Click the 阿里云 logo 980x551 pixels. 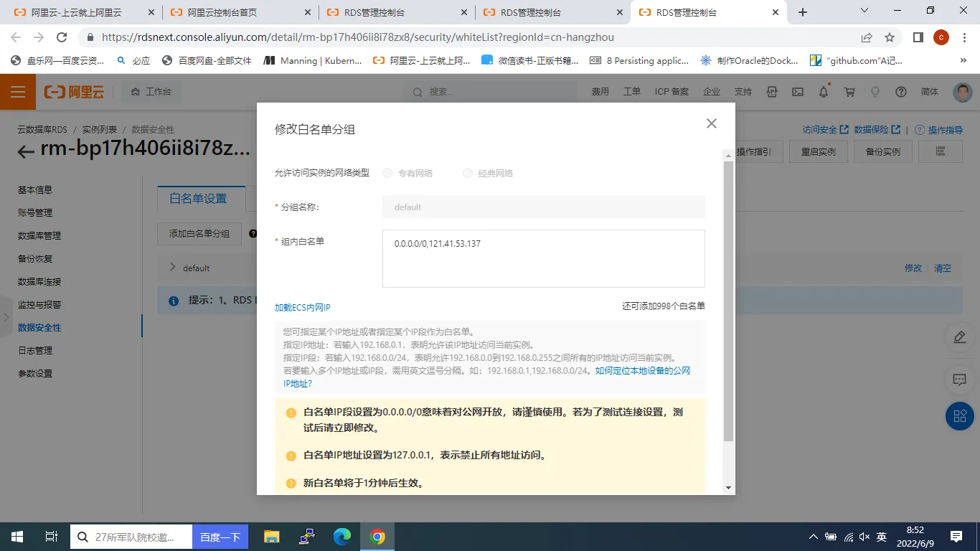click(74, 92)
